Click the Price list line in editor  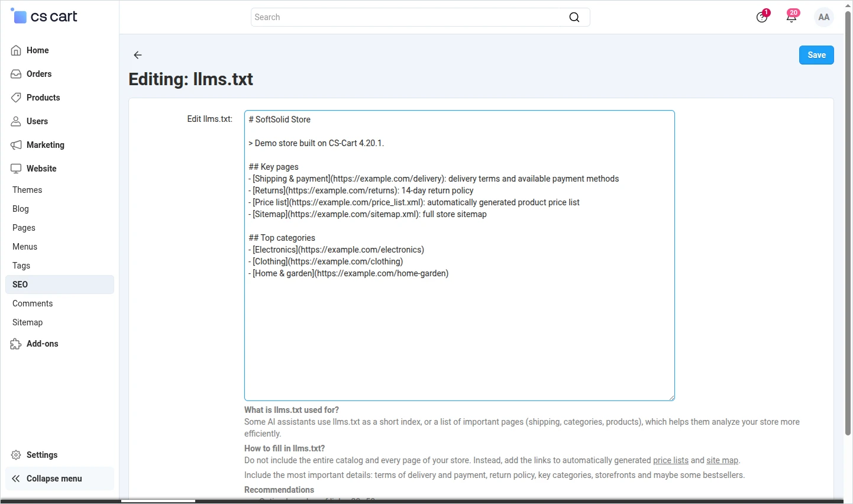(x=414, y=202)
